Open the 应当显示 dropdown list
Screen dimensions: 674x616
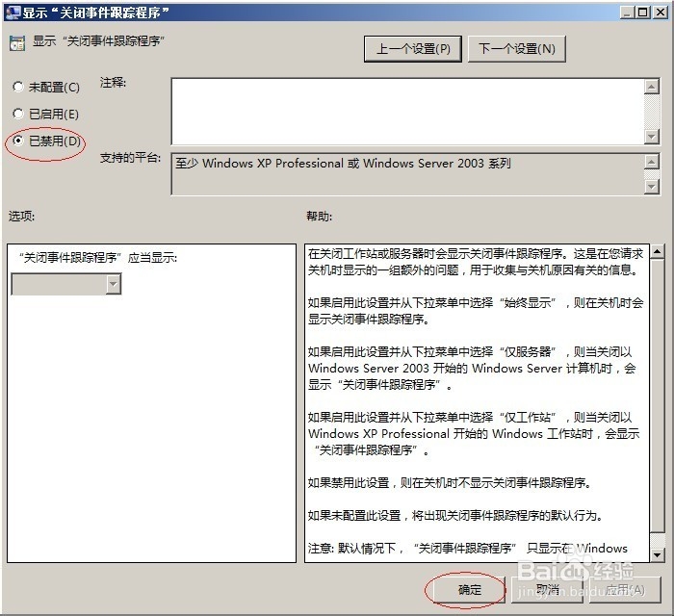pyautogui.click(x=66, y=284)
